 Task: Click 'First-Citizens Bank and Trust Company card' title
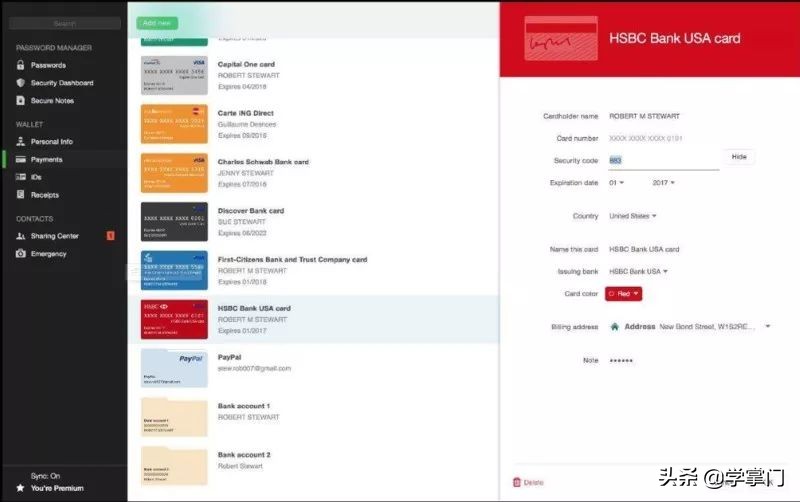[x=292, y=259]
